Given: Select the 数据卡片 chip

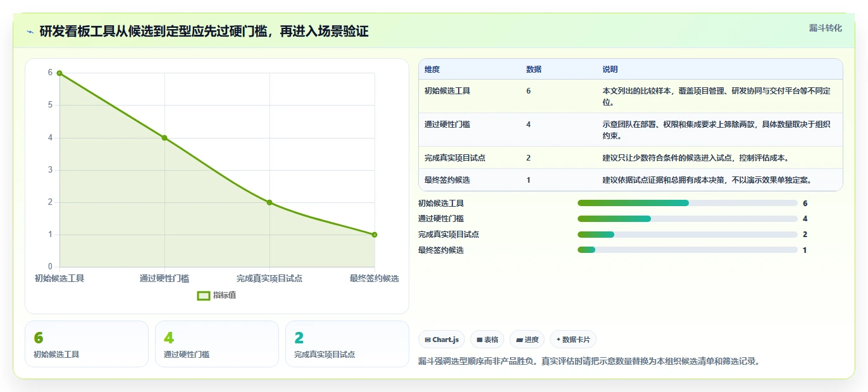Looking at the screenshot, I should (573, 340).
